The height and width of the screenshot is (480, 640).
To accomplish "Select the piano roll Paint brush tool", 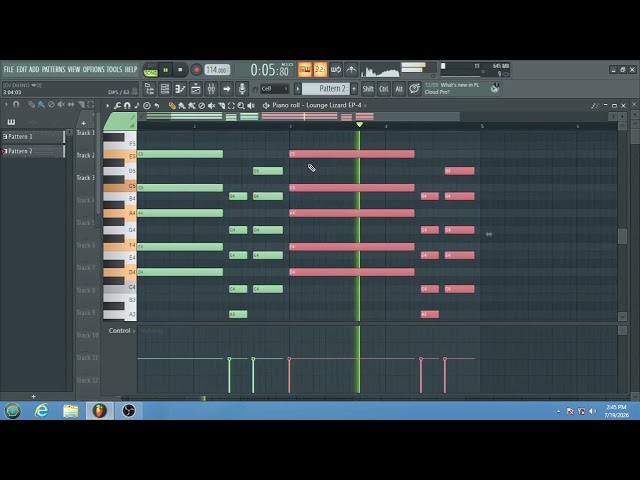I will (182, 106).
